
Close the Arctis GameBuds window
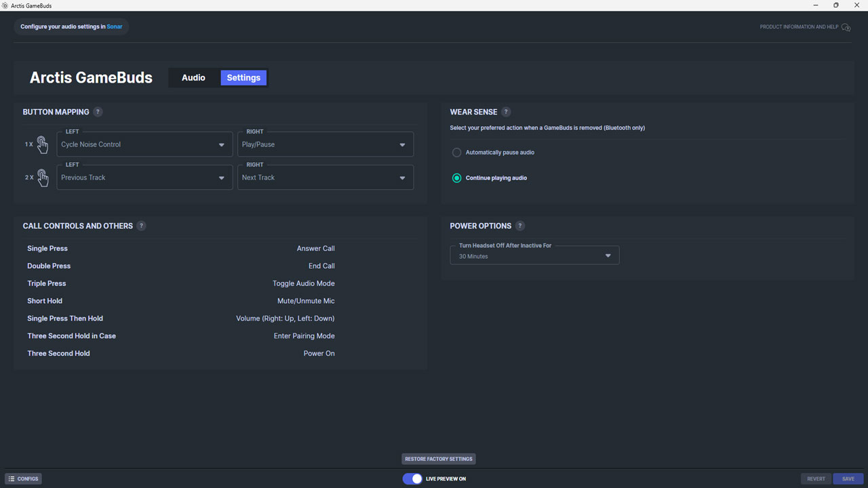(x=856, y=5)
